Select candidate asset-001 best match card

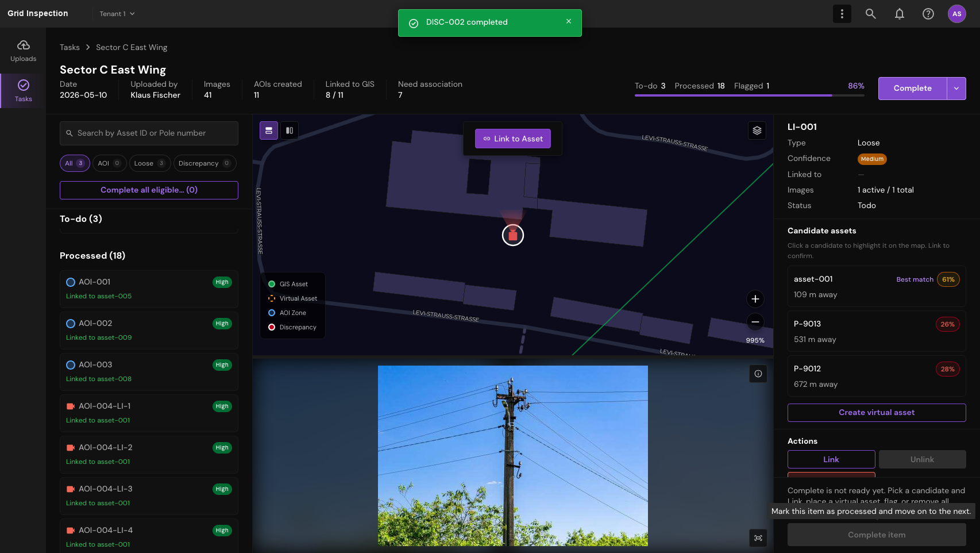tap(877, 287)
